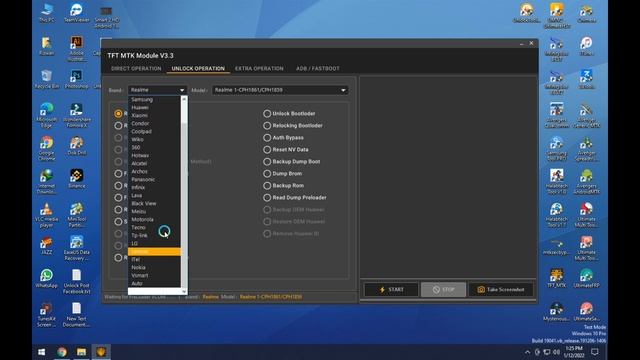Open the Google Chrome desktop shortcut
Image resolution: width=640 pixels, height=360 pixels.
47,148
